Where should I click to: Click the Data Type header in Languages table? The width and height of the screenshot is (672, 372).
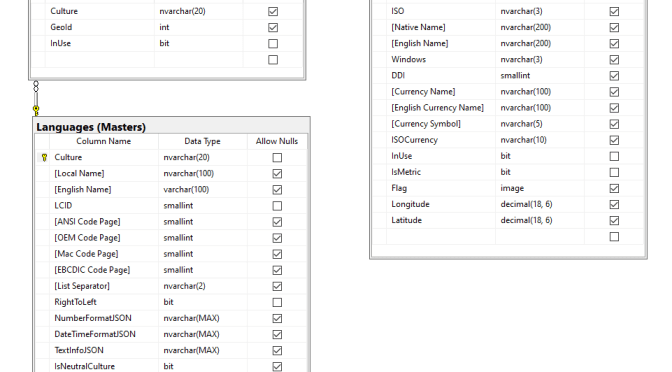point(202,141)
